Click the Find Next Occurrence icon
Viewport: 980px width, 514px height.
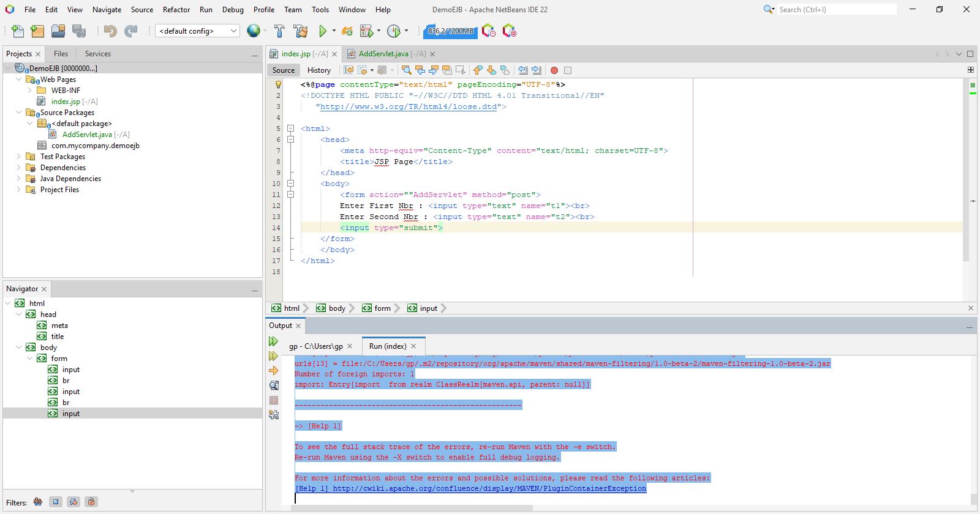[x=434, y=70]
